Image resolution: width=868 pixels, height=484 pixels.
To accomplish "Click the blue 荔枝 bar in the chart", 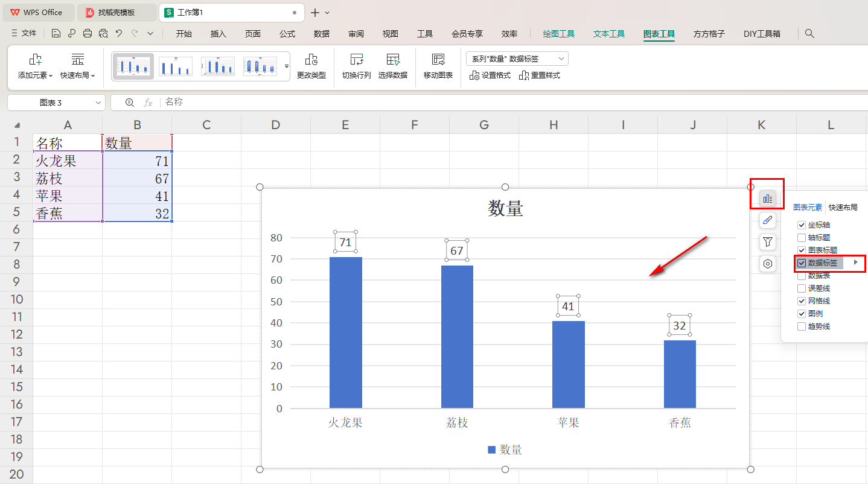I will click(x=457, y=337).
